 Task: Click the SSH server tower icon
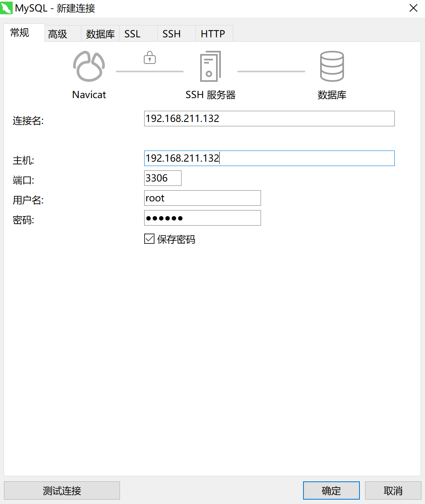click(210, 66)
